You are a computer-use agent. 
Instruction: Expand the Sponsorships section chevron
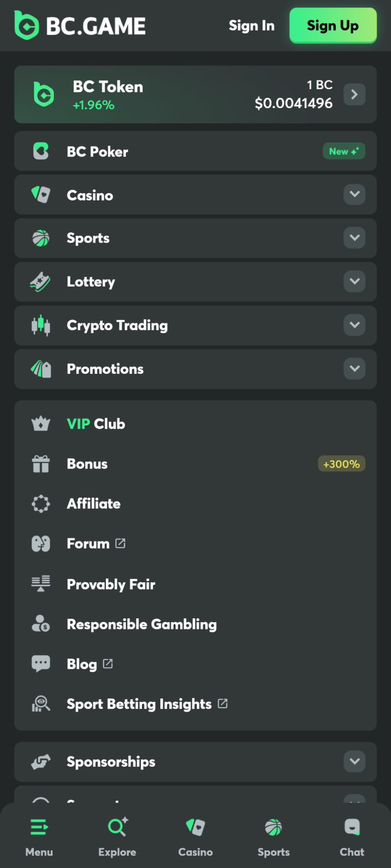click(355, 761)
